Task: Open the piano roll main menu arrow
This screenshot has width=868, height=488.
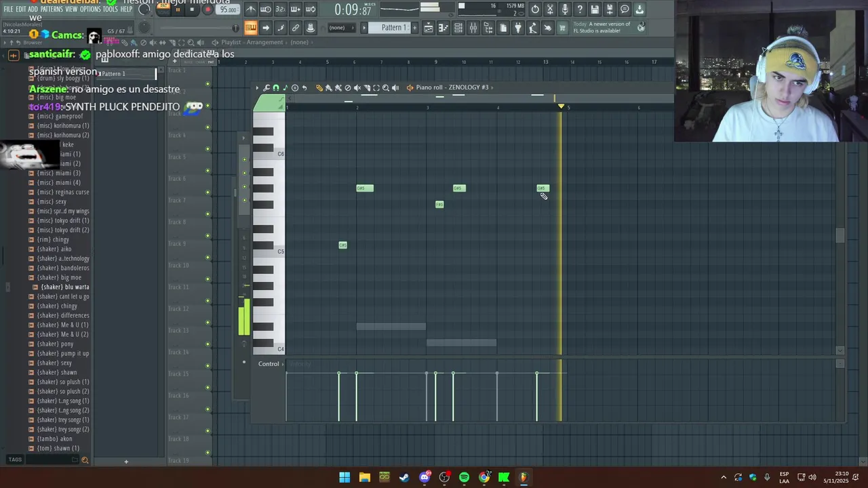Action: (257, 87)
